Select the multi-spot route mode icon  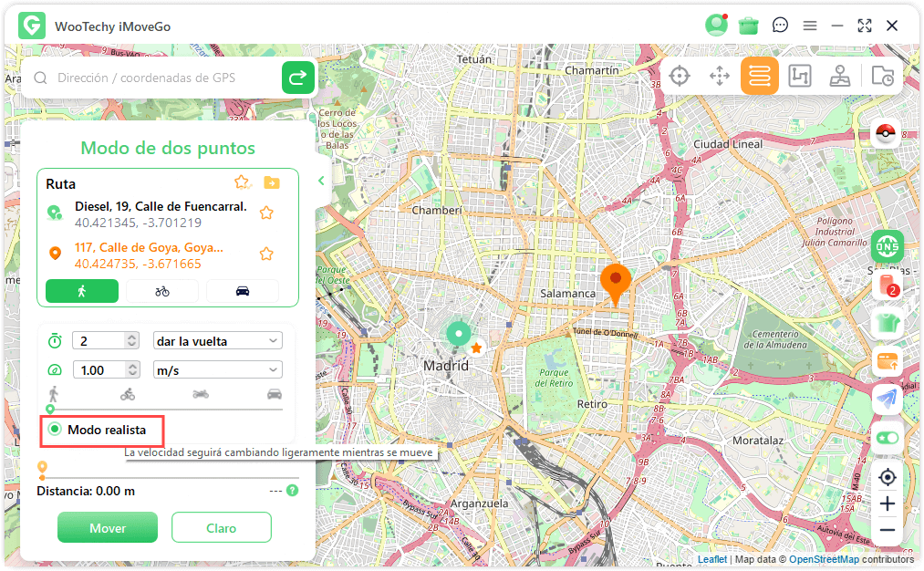click(x=799, y=77)
